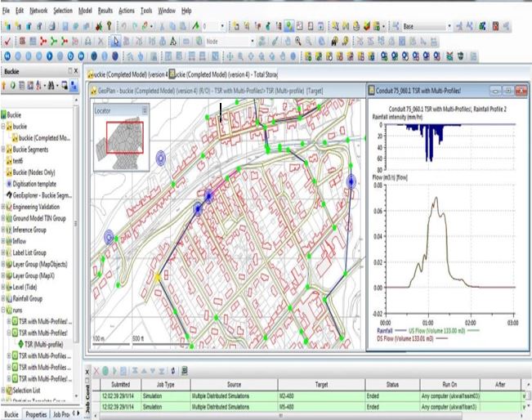Click the orange up arrow in Buckie panel
Image resolution: width=532 pixels, height=420 pixels.
[4, 86]
